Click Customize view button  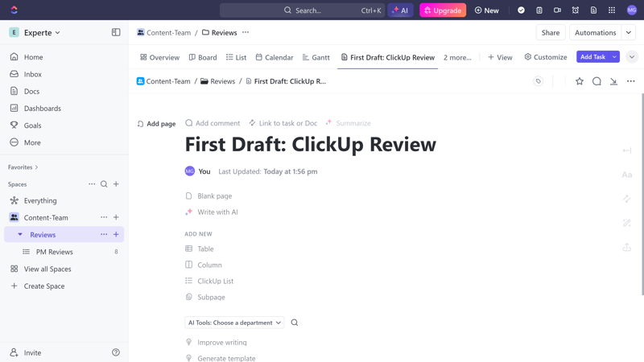546,57
